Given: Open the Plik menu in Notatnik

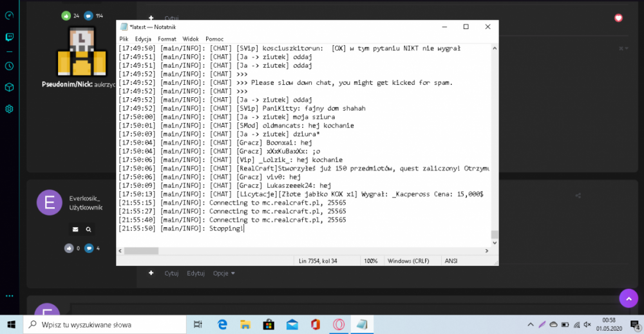Looking at the screenshot, I should (x=124, y=39).
